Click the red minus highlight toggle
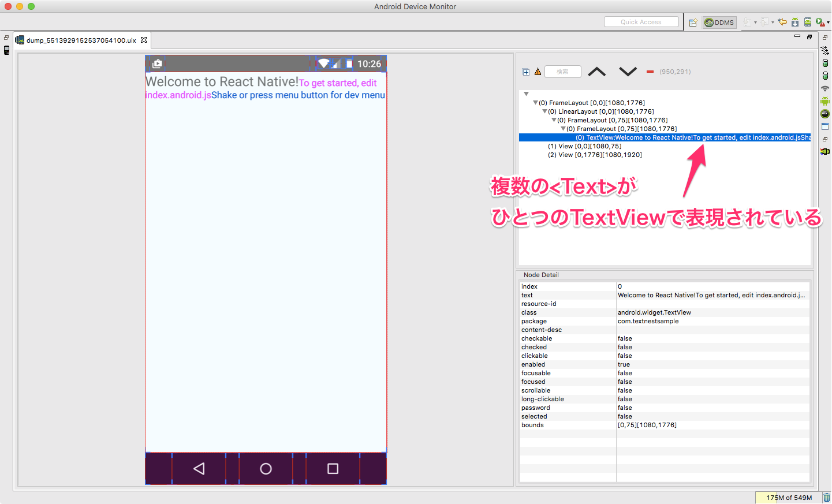832x504 pixels. (649, 72)
